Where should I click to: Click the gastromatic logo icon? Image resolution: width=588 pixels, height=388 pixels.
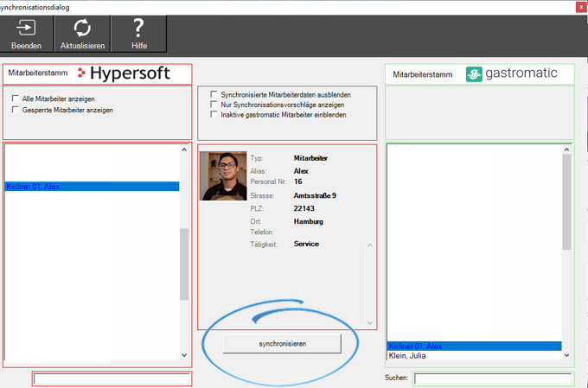[474, 73]
